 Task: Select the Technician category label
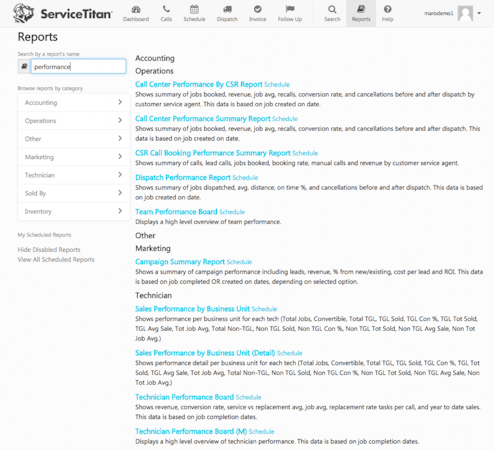(40, 175)
